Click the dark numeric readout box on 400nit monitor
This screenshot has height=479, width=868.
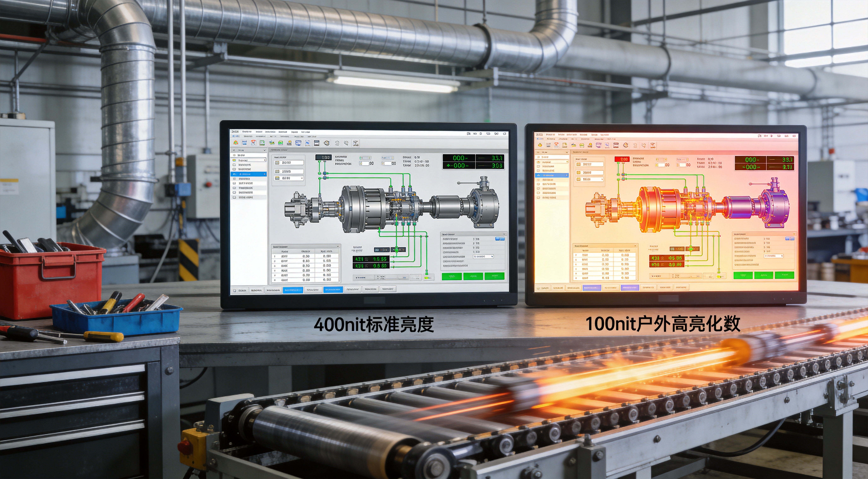323,158
